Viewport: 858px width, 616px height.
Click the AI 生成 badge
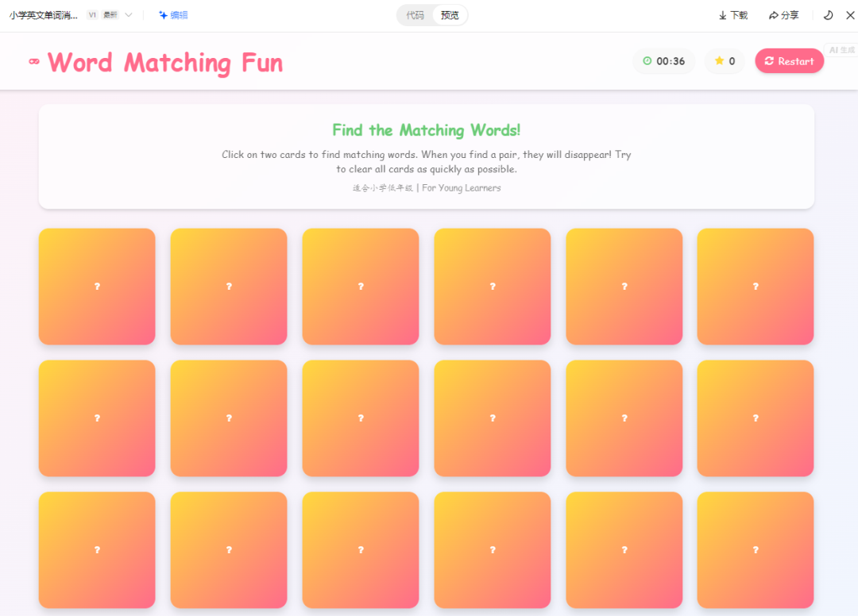[x=841, y=50]
